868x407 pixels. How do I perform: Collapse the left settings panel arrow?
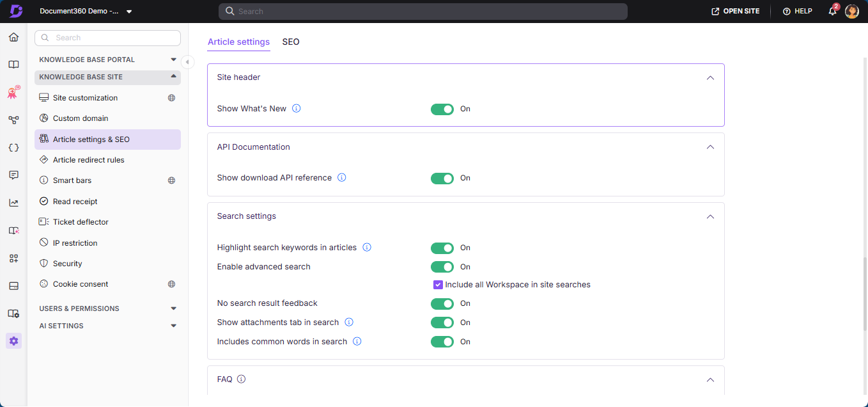tap(187, 61)
